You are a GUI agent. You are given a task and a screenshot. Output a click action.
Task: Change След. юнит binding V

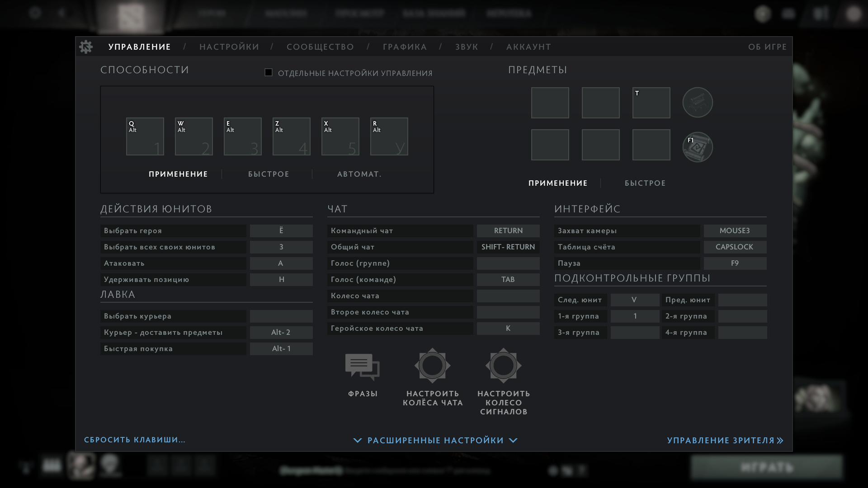(635, 300)
